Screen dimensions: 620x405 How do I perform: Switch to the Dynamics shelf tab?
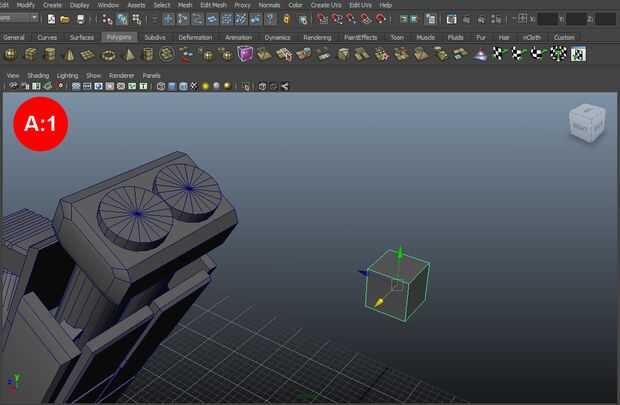[x=277, y=37]
